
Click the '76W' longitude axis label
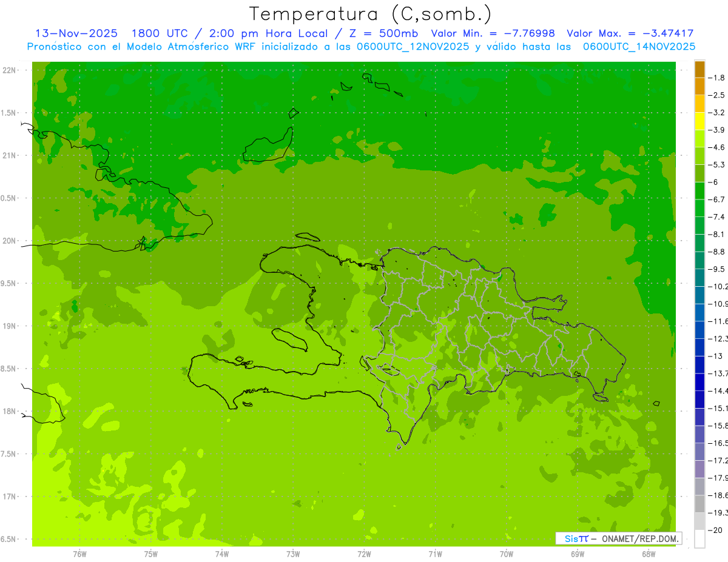(x=79, y=554)
